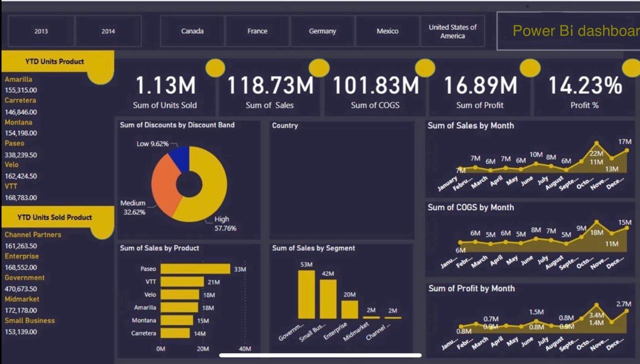Choose Germany in the country slicer
Viewport: 640px width, 364px height.
click(322, 31)
